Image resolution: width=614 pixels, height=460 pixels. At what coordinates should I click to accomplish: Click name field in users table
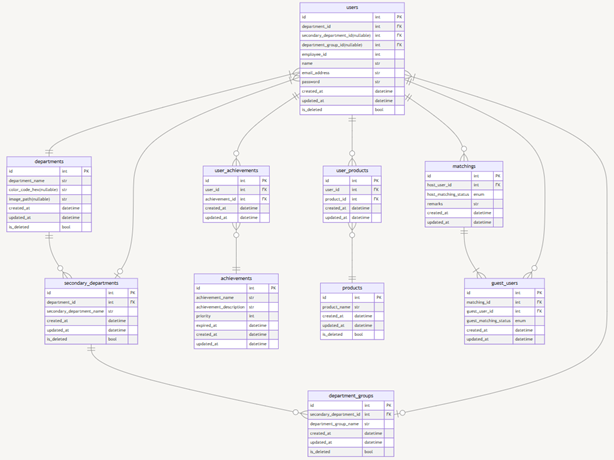tap(352, 63)
